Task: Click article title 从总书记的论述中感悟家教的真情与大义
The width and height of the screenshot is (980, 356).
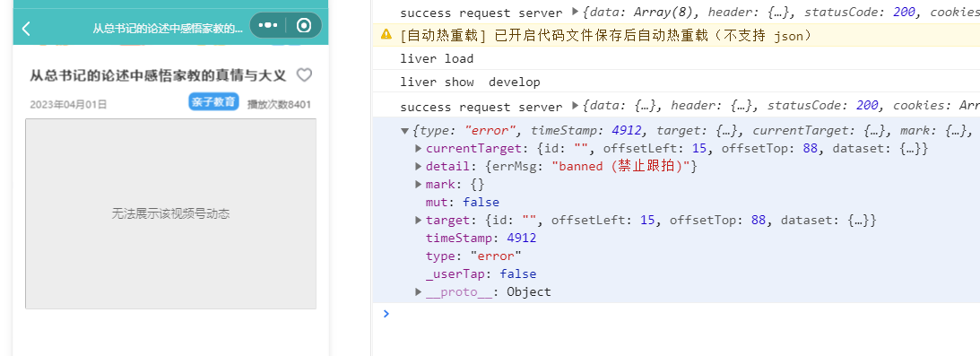Action: point(158,76)
